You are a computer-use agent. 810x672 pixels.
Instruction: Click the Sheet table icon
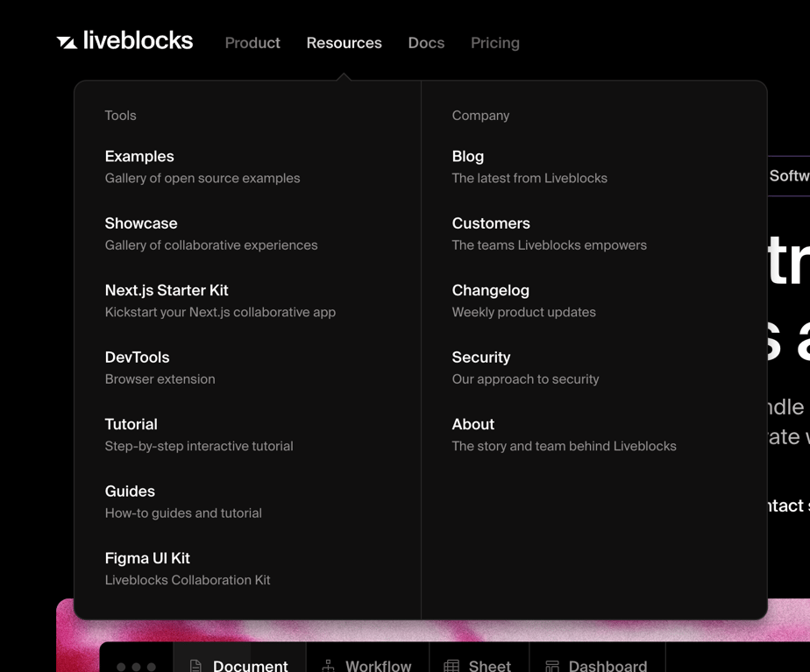451,666
